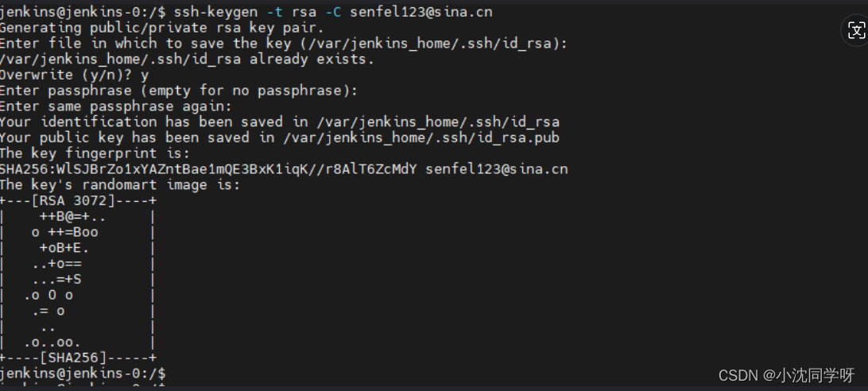Image resolution: width=868 pixels, height=391 pixels.
Task: Click the SHA256 fingerprint hash string
Action: coord(208,169)
